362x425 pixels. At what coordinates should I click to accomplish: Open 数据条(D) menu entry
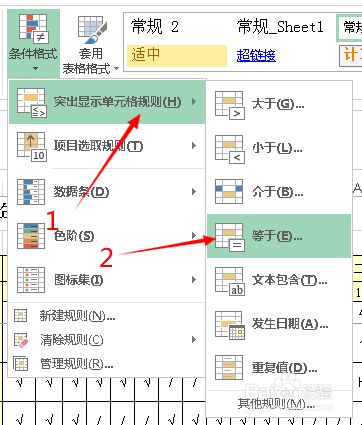[x=107, y=192]
